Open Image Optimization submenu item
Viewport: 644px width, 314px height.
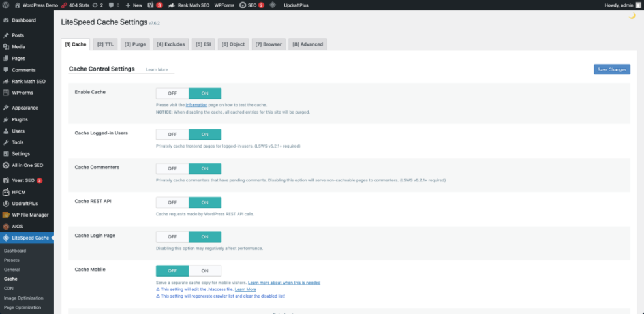click(23, 298)
